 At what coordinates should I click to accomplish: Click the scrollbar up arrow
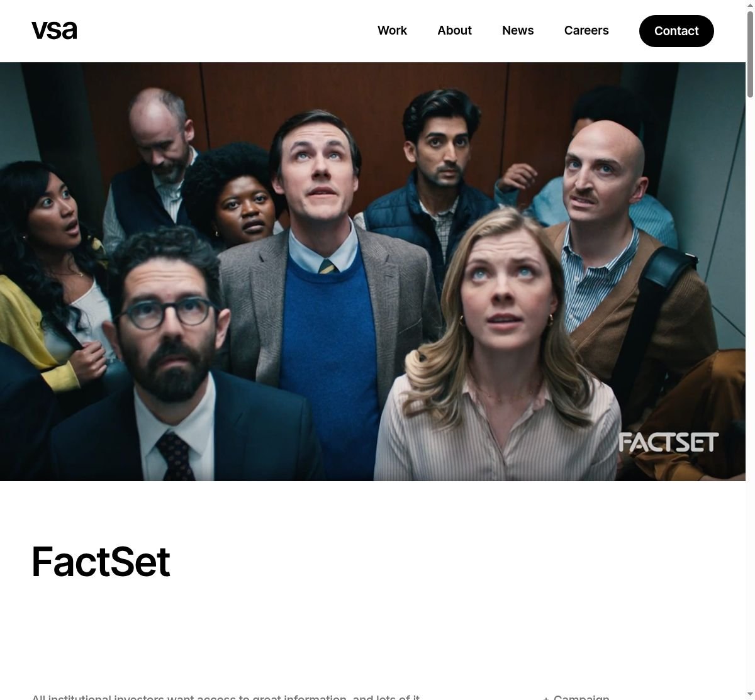(x=750, y=4)
